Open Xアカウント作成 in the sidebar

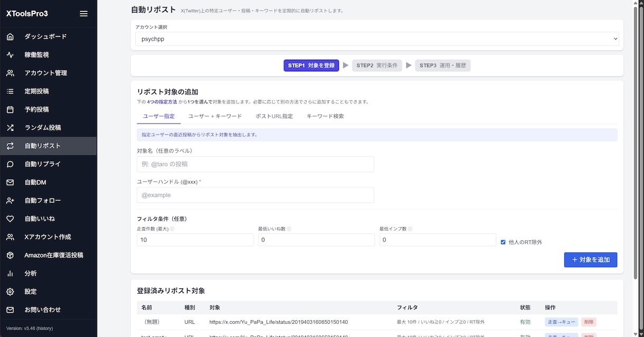point(48,237)
